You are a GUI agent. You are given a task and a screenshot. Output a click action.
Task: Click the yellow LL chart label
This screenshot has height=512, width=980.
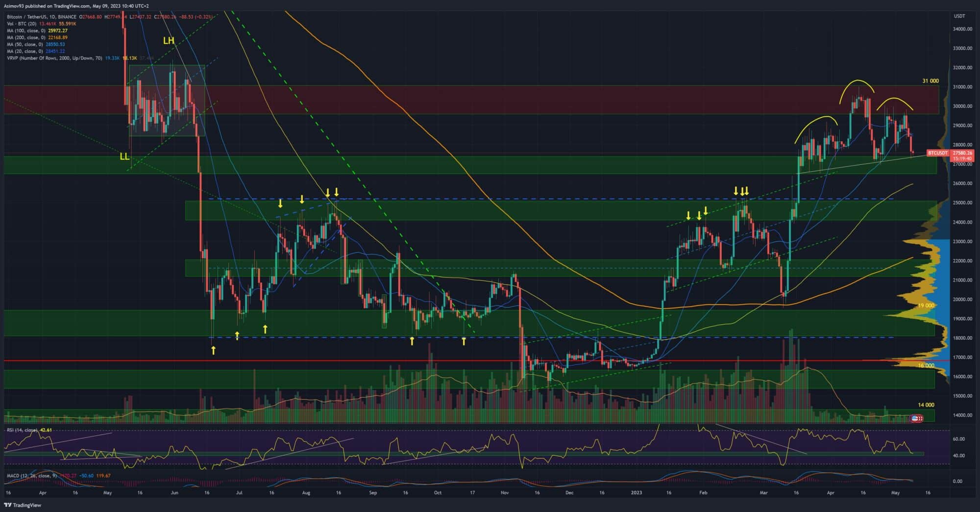click(x=124, y=157)
